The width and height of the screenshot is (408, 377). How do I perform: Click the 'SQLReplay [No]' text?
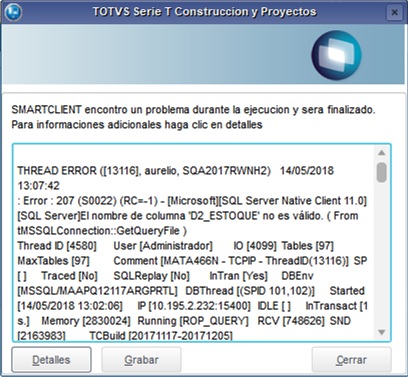pyautogui.click(x=151, y=276)
